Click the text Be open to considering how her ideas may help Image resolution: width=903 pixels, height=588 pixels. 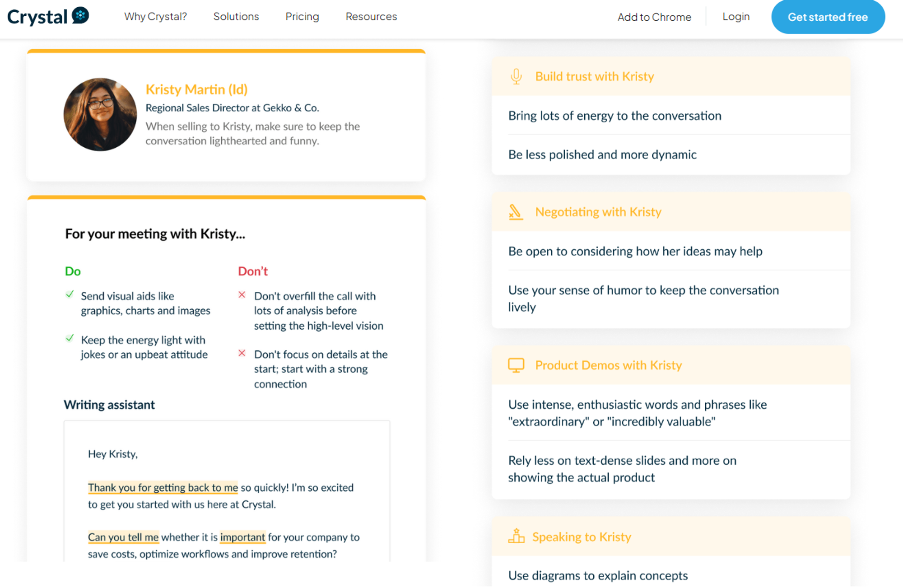(635, 251)
